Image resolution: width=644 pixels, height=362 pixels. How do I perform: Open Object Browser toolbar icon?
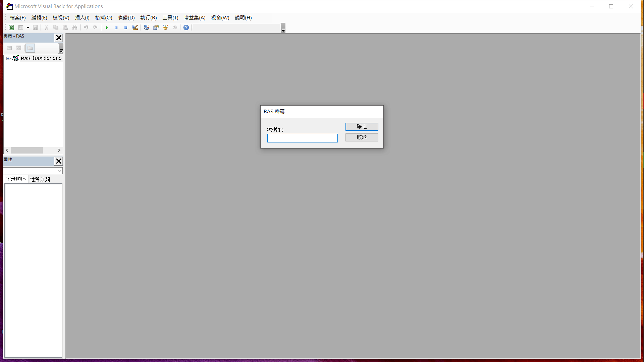(165, 27)
